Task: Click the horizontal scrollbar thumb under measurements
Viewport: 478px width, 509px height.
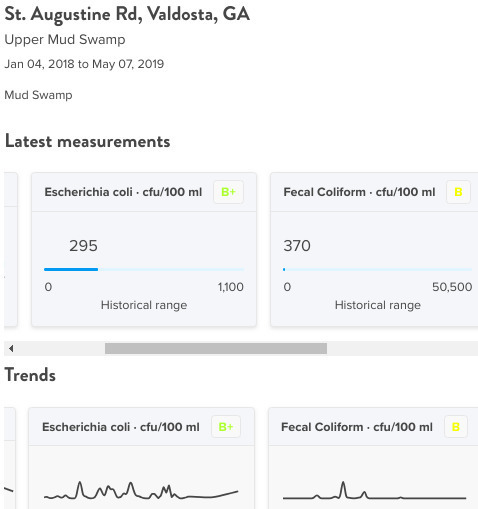Action: pyautogui.click(x=216, y=349)
